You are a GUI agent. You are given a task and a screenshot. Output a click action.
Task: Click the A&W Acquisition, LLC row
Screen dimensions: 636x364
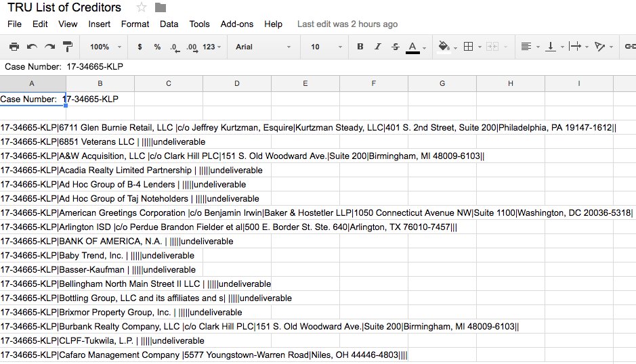click(242, 156)
